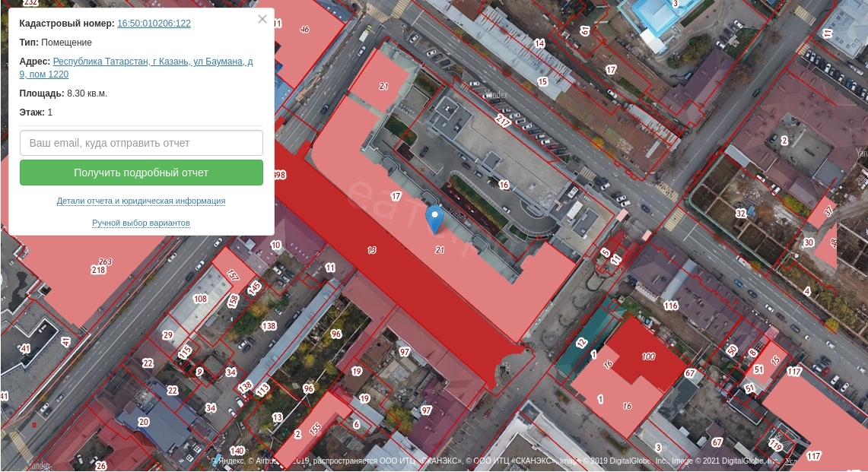Open cadastral number 16:50:010206:122 link
The width and height of the screenshot is (868, 472).
154,24
